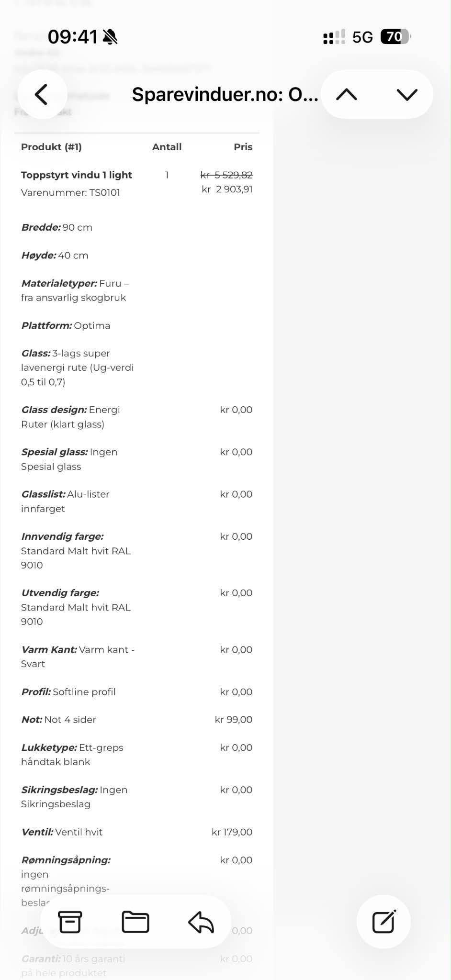The image size is (451, 980).
Task: Tap the discounted price kr 2 903,91
Action: [227, 189]
